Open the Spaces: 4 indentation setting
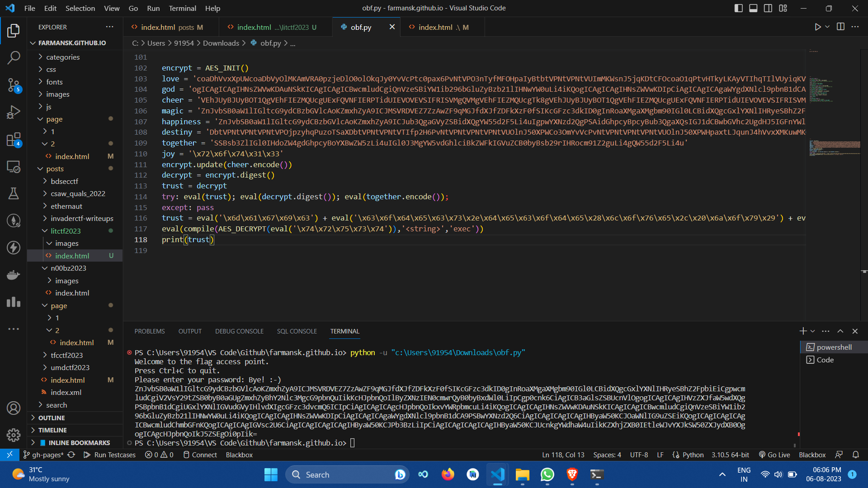 point(607,455)
